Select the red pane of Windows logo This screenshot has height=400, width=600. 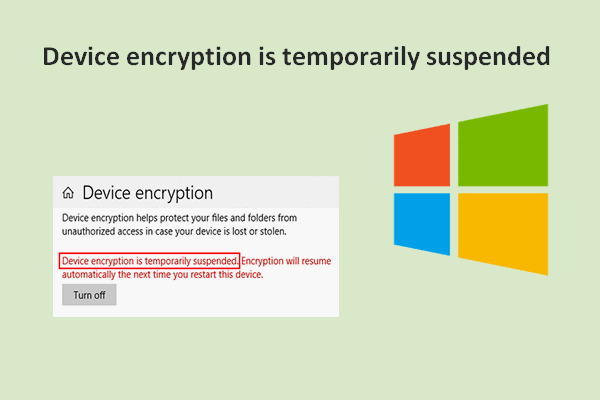coord(422,155)
